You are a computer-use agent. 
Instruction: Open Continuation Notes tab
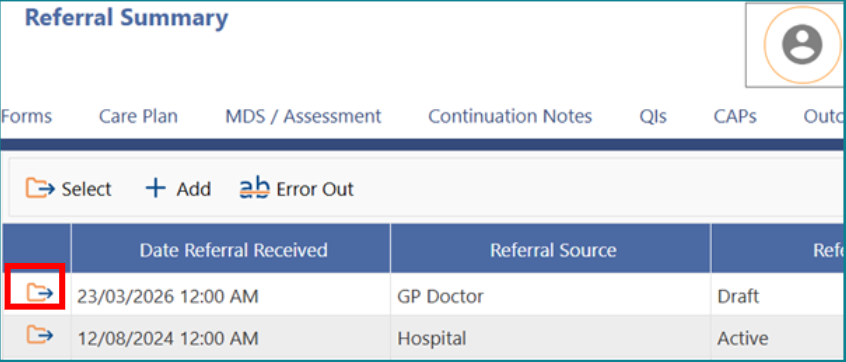(x=510, y=116)
